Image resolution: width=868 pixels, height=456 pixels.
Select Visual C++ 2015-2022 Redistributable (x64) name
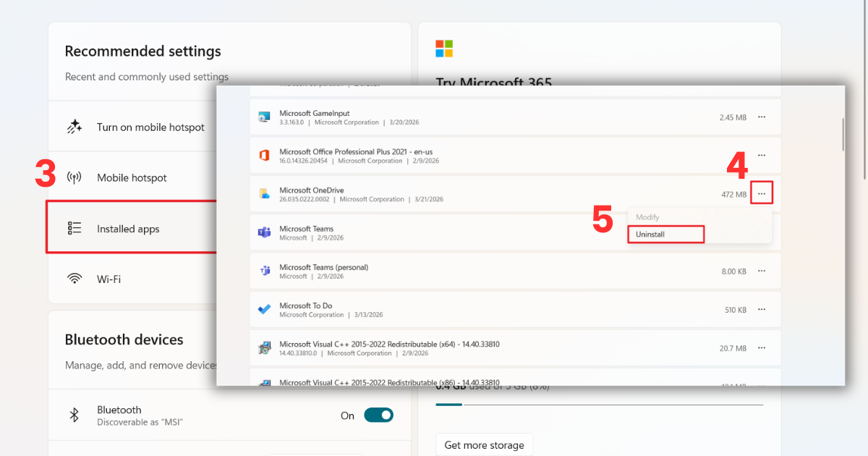click(389, 345)
